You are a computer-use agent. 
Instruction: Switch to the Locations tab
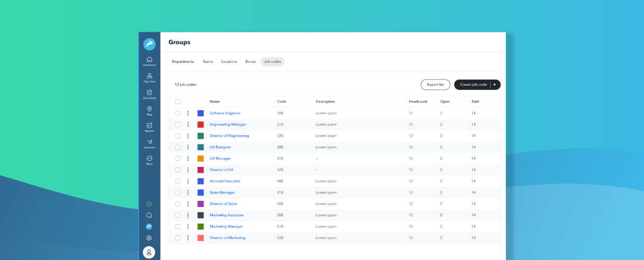coord(229,62)
